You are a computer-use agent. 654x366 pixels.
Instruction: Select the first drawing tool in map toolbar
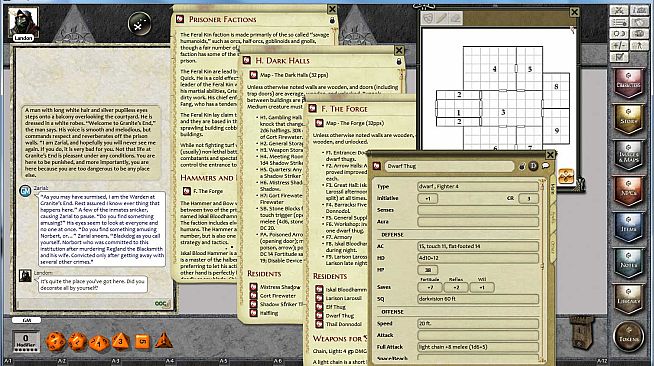point(428,18)
